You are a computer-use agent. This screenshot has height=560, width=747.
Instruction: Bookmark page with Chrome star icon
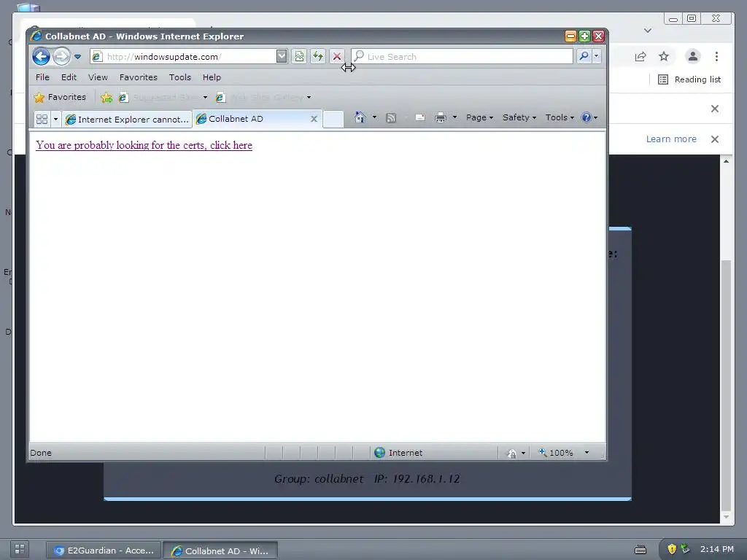pos(664,57)
